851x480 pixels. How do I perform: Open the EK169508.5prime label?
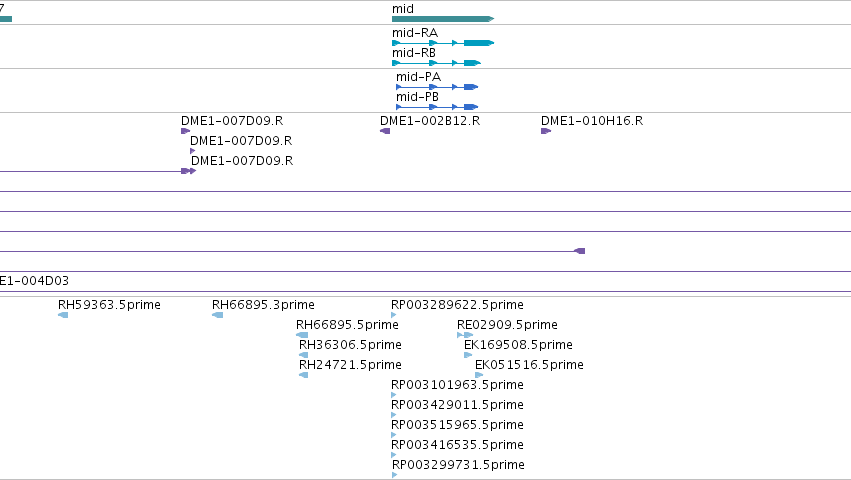coord(518,345)
